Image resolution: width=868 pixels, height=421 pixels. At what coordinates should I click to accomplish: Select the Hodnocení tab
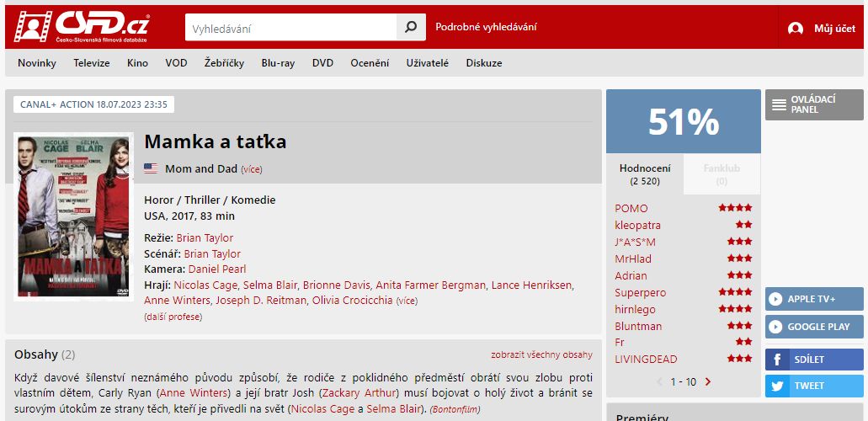(645, 174)
